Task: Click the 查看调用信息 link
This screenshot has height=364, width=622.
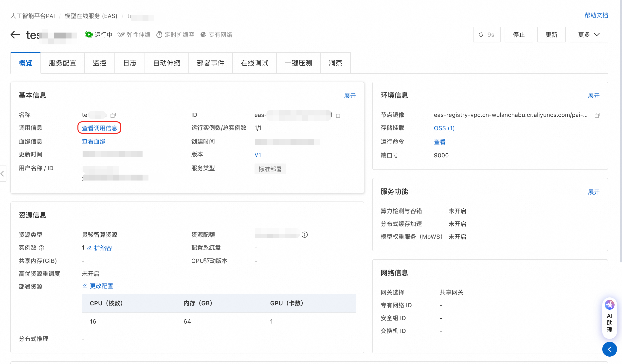Action: [x=99, y=128]
